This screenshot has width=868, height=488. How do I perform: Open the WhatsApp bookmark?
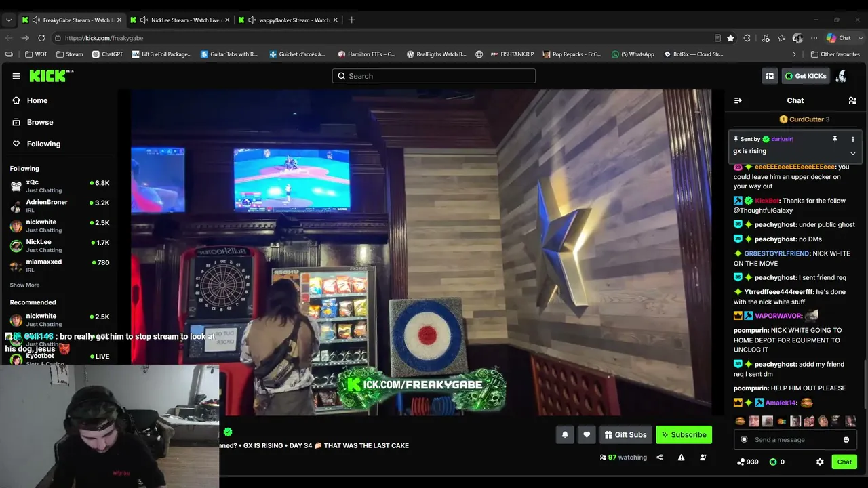point(633,54)
